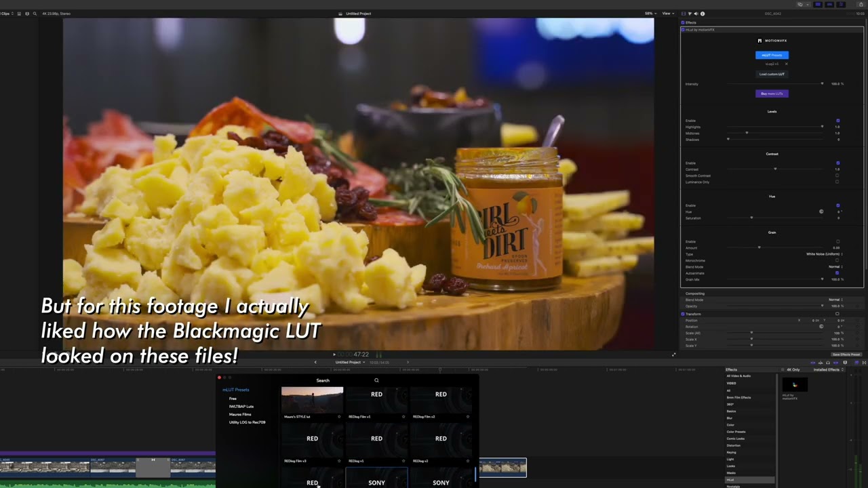Toggle the Transform section checkbox

point(683,314)
